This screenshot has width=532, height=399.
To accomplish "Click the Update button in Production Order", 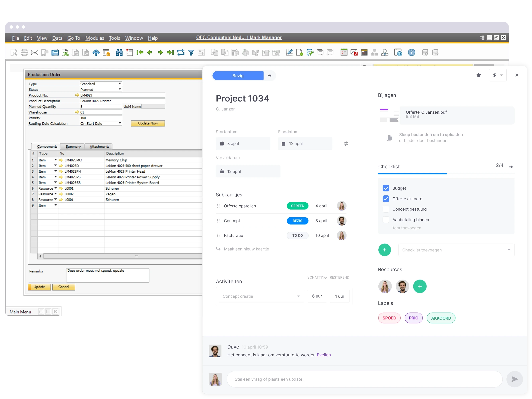I will (x=39, y=287).
